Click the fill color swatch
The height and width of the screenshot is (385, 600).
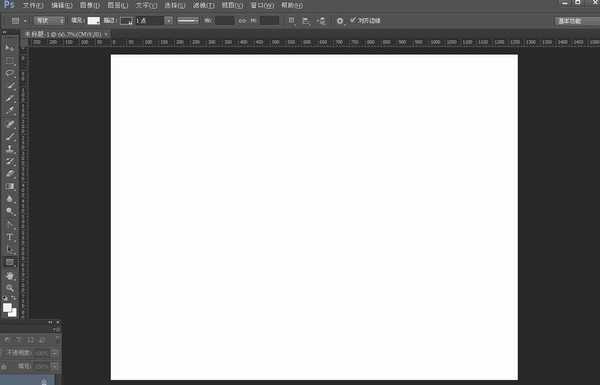click(x=93, y=21)
